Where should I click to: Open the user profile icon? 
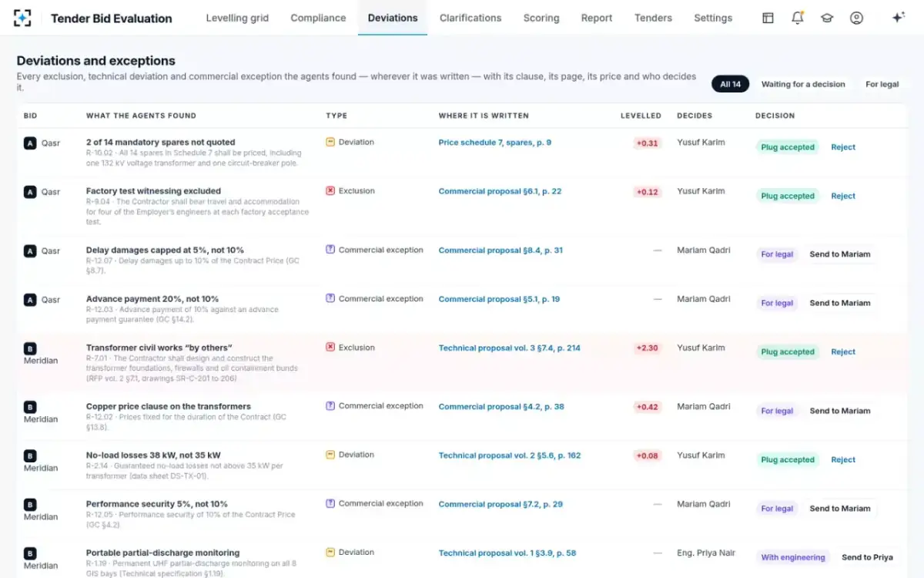856,18
